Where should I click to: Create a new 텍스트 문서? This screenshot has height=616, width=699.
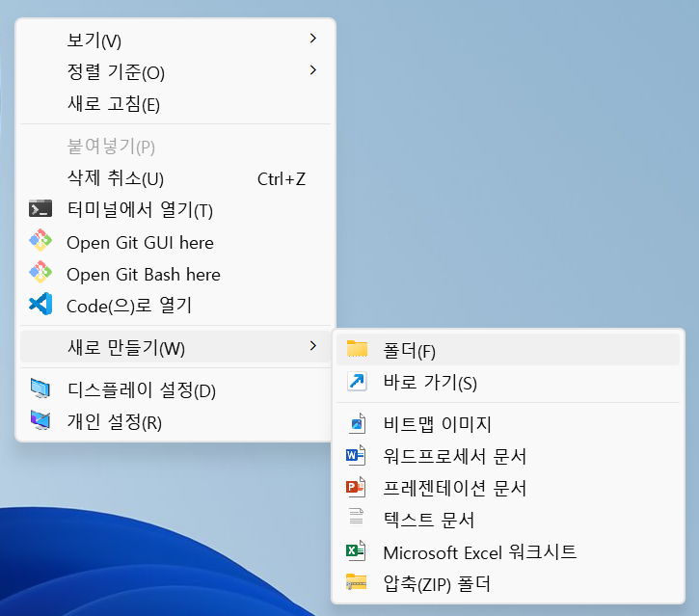pos(429,520)
